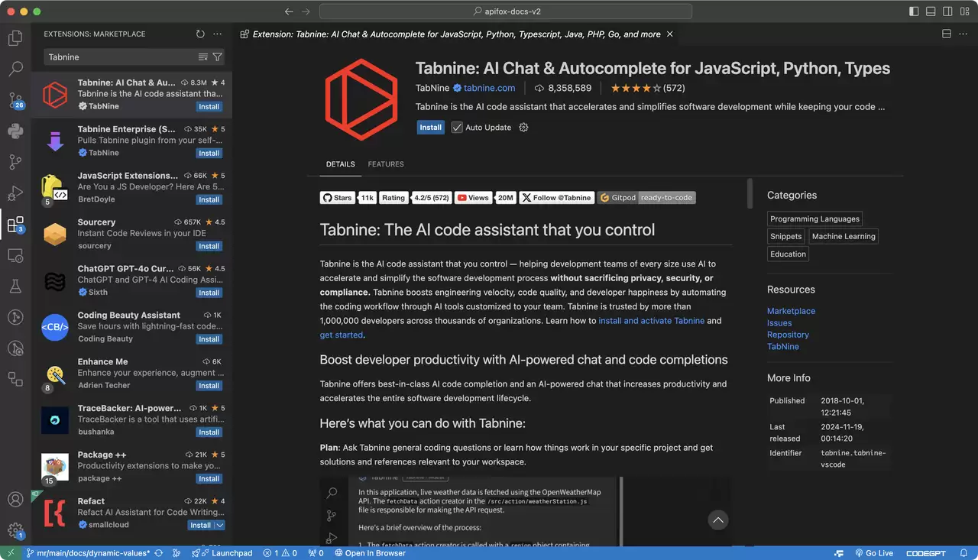Open Launchpad in status bar
The width and height of the screenshot is (978, 560).
[x=222, y=553]
